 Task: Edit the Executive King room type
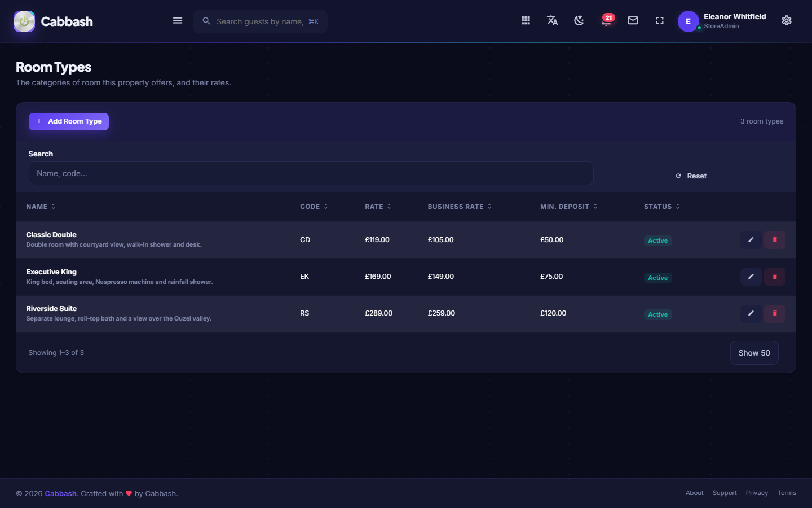751,277
